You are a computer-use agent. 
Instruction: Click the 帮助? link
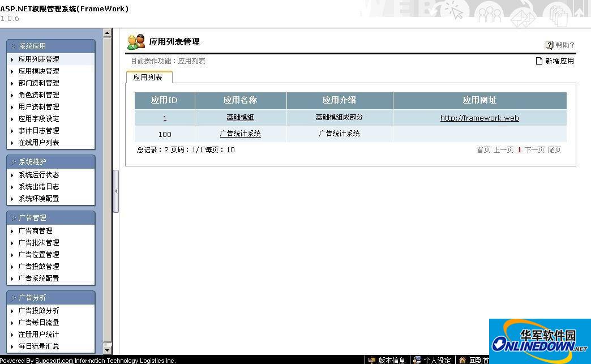(565, 45)
